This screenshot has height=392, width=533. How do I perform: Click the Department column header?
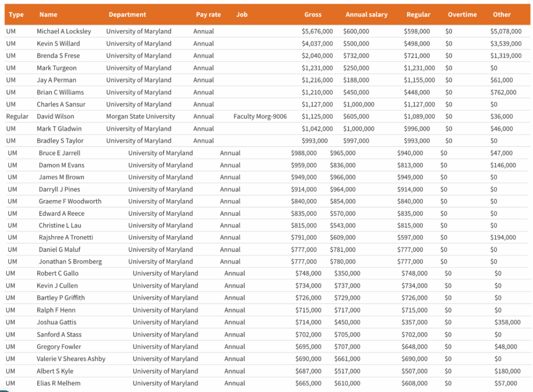point(127,15)
